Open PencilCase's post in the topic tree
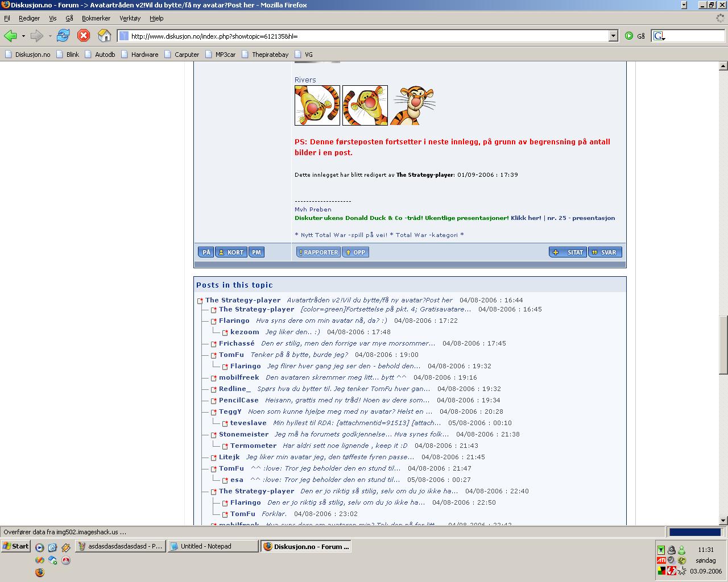 348,400
